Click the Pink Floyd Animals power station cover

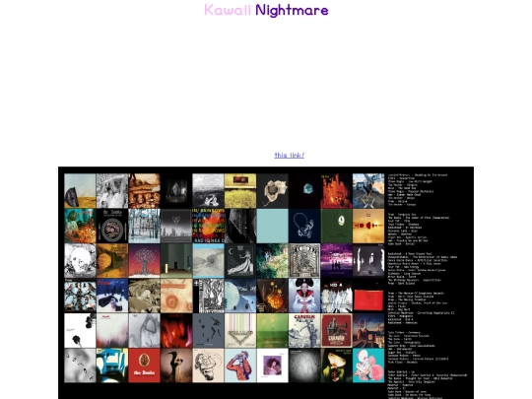pyautogui.click(x=368, y=330)
